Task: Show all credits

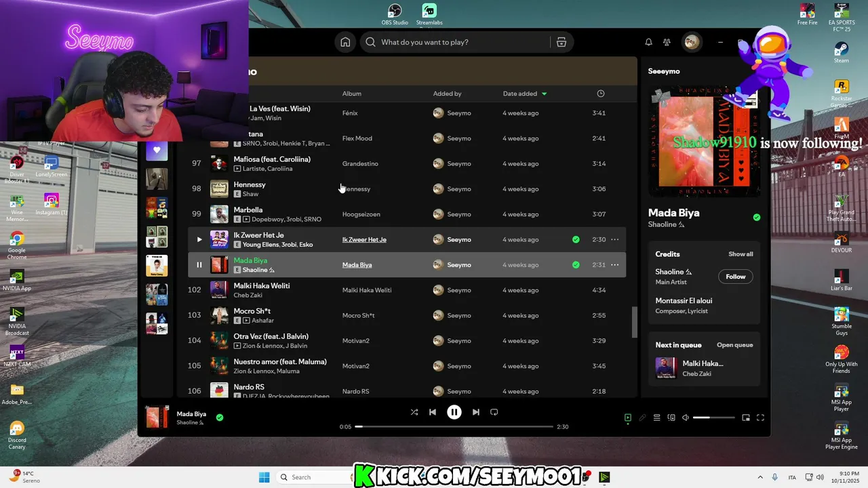Action: (741, 254)
